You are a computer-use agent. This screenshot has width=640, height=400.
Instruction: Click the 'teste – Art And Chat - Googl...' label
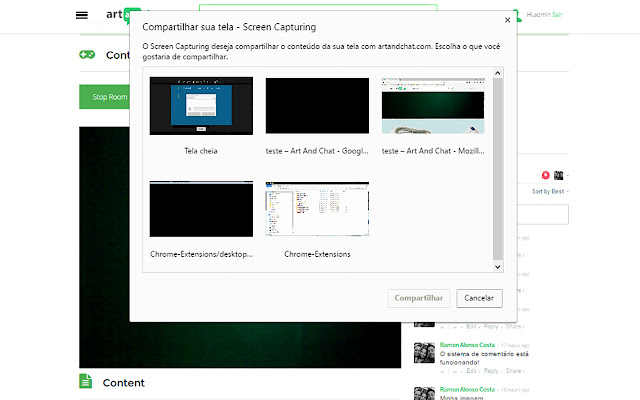(317, 151)
